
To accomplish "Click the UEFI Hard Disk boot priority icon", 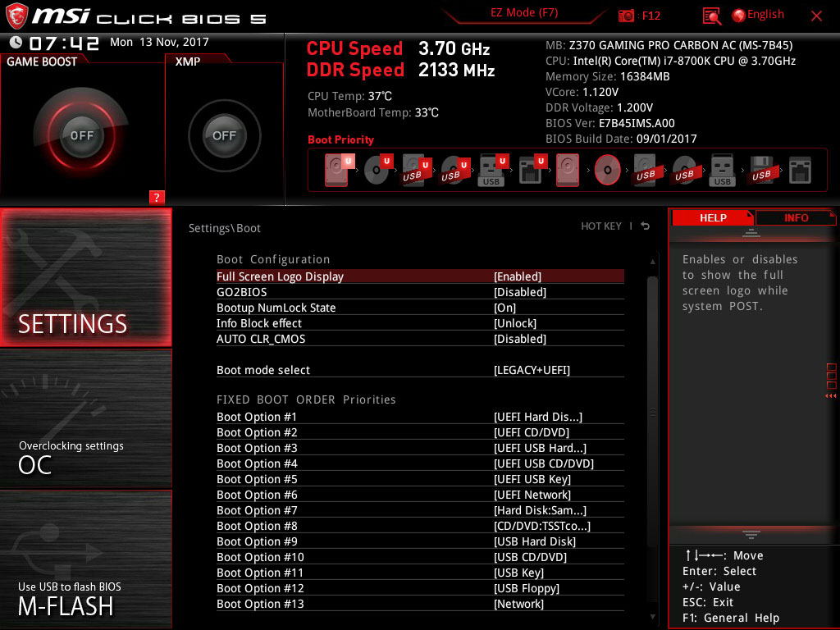I will click(x=339, y=170).
